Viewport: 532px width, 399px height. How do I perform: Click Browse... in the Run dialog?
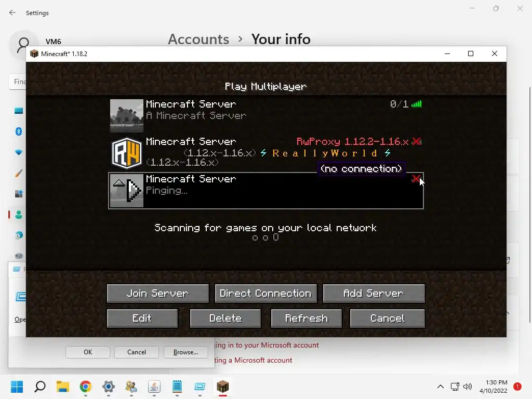coord(185,352)
